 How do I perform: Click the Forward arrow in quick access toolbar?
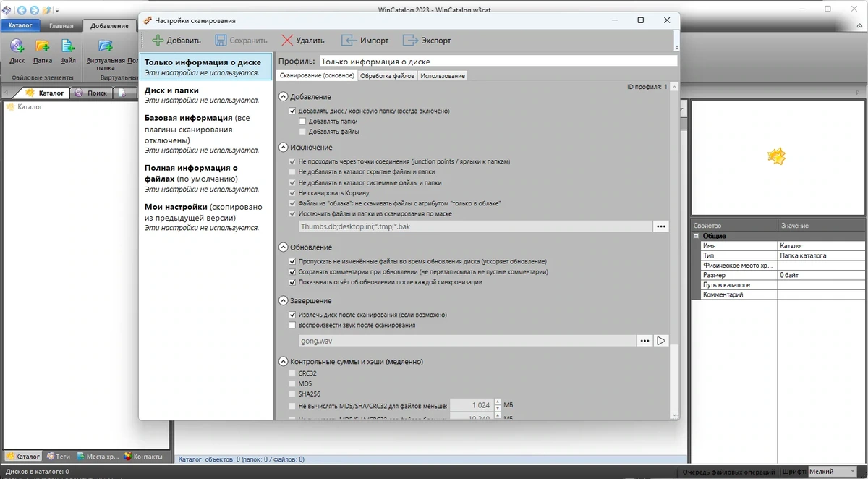pyautogui.click(x=34, y=10)
